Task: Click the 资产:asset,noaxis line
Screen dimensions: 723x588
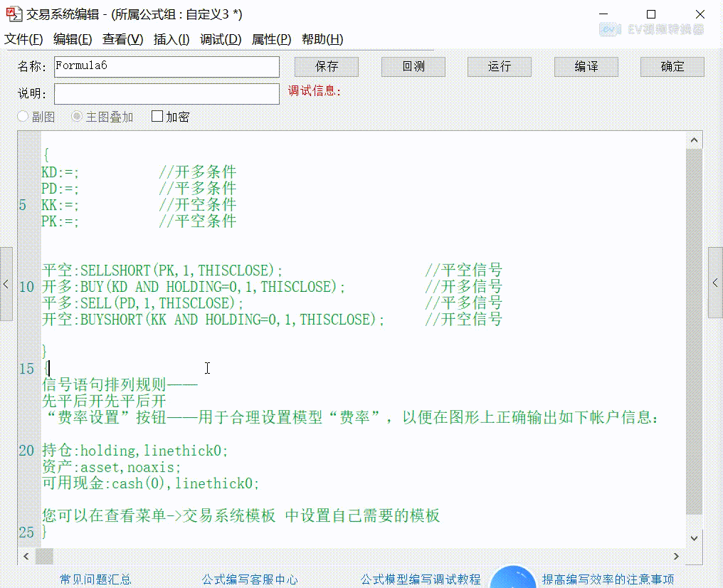Action: click(x=111, y=467)
